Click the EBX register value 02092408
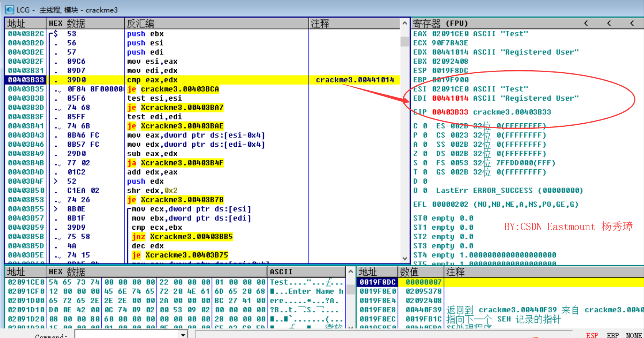Image resolution: width=644 pixels, height=338 pixels. point(450,61)
